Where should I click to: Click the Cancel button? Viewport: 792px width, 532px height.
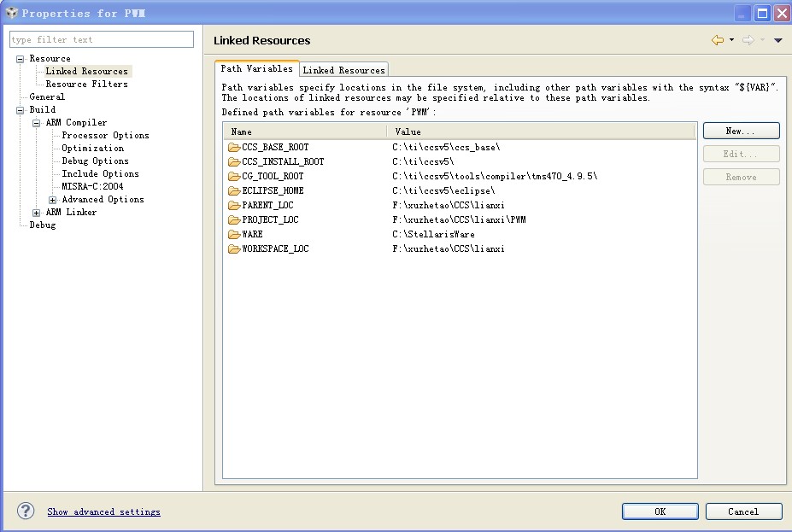743,512
